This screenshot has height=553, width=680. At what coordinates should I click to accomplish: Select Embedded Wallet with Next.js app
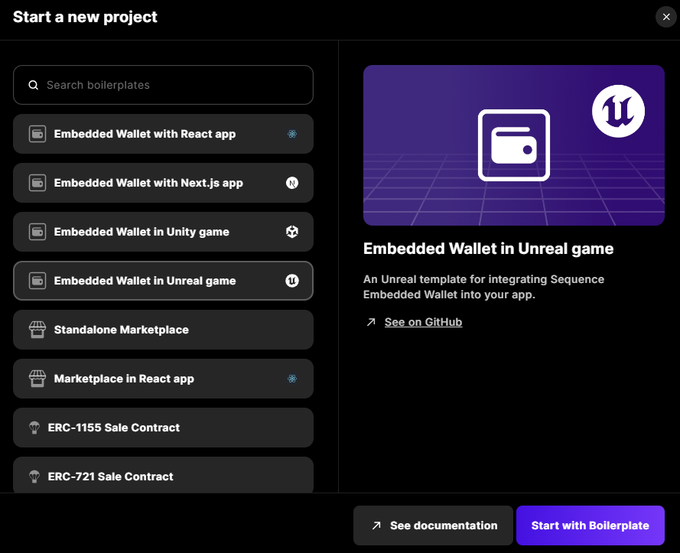click(163, 183)
